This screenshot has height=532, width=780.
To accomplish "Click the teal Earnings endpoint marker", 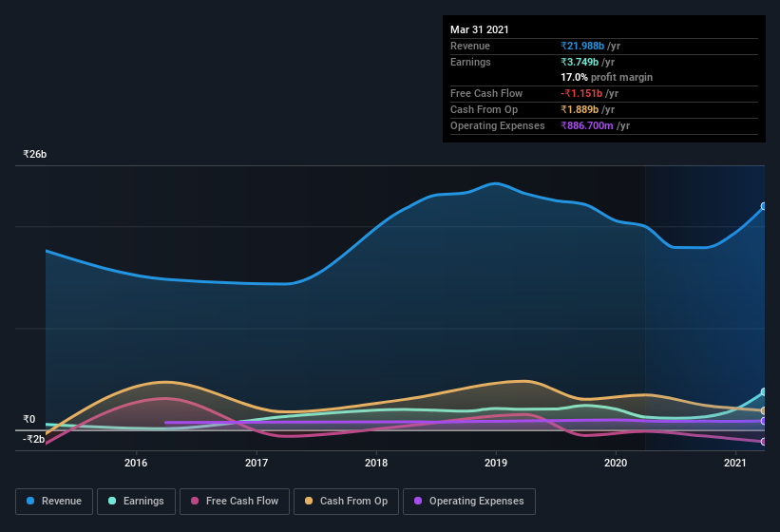I will click(764, 392).
